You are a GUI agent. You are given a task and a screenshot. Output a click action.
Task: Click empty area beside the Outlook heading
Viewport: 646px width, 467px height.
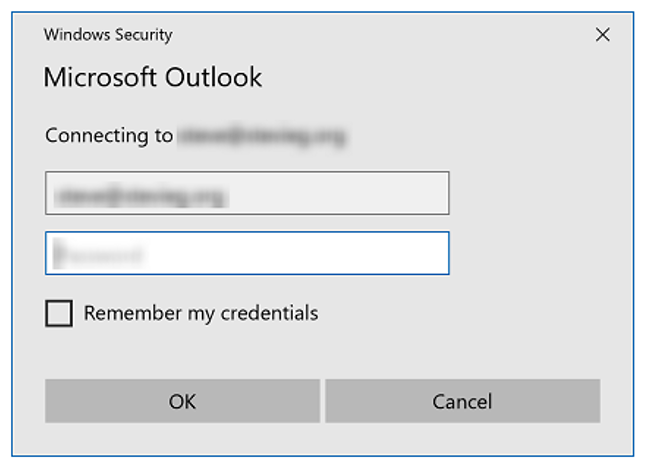433,77
